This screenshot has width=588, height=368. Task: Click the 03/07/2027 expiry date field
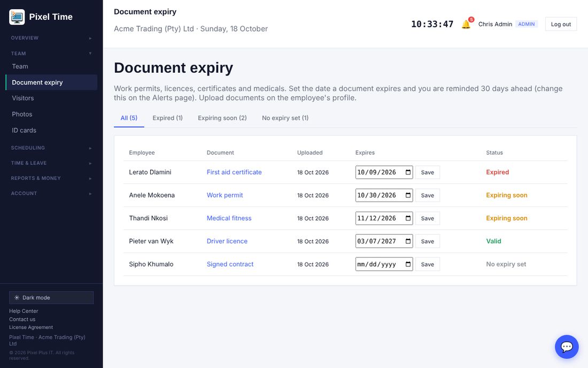tap(384, 241)
